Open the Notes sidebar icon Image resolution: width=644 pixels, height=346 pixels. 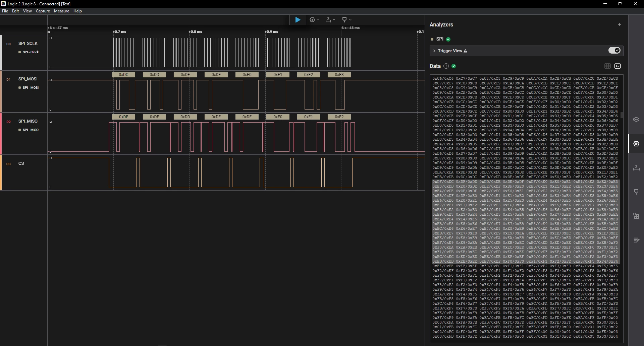pos(636,240)
